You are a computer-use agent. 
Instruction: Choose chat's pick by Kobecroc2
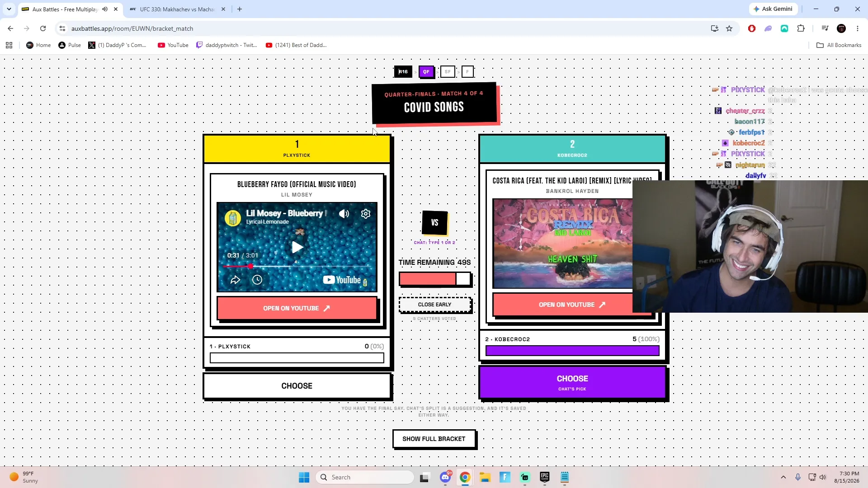click(572, 382)
